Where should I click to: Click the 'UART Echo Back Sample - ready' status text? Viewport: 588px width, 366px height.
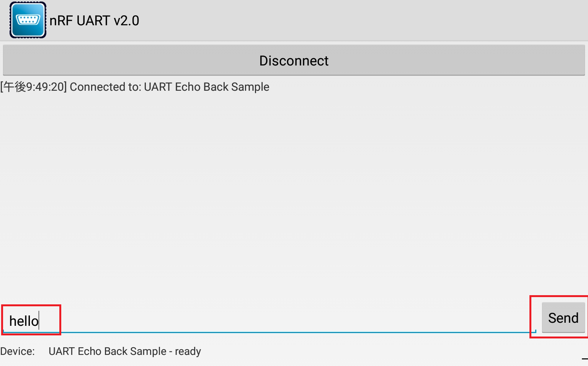coord(124,351)
